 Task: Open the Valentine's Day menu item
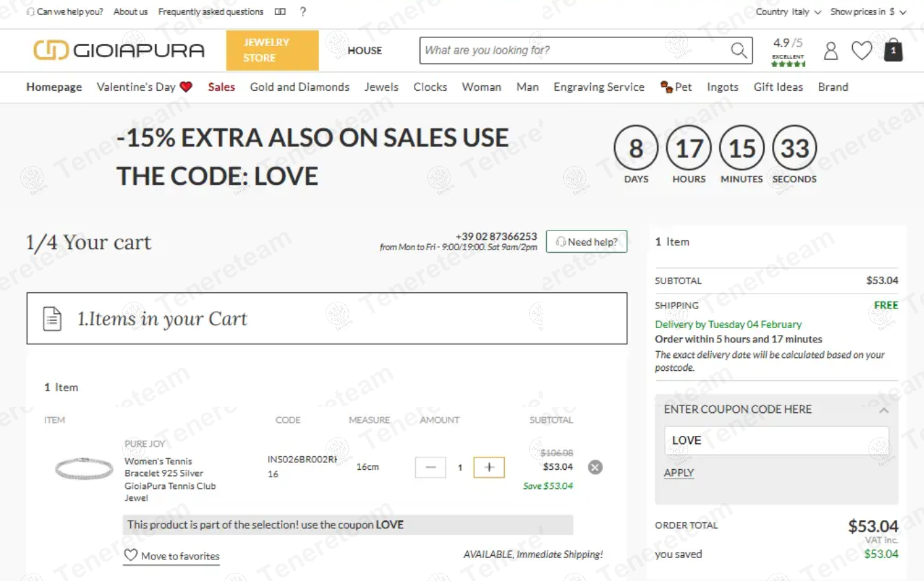(x=145, y=87)
